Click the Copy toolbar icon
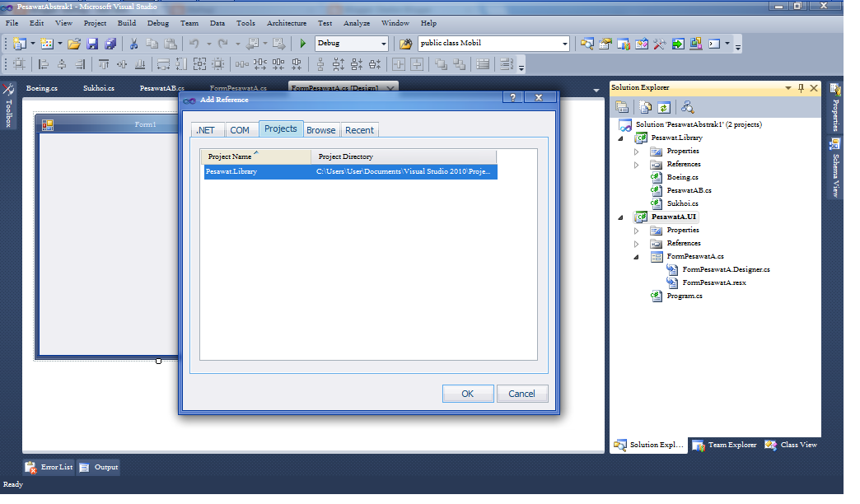 click(152, 44)
